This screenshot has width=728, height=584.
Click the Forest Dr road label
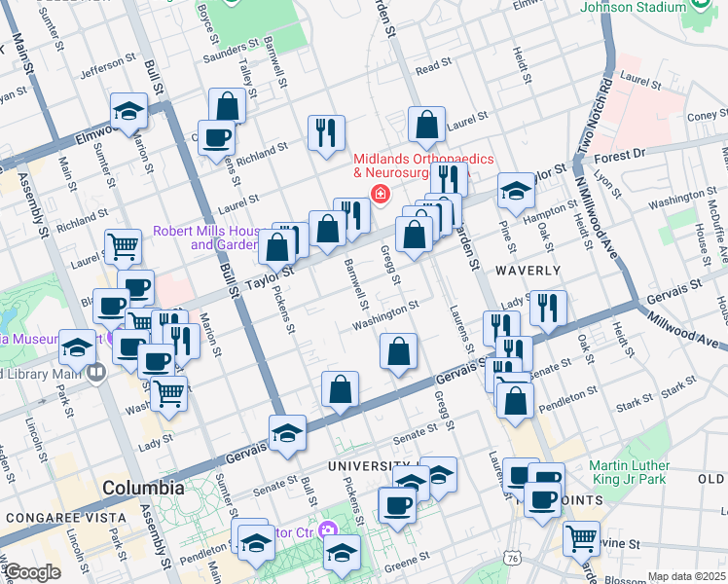point(620,156)
